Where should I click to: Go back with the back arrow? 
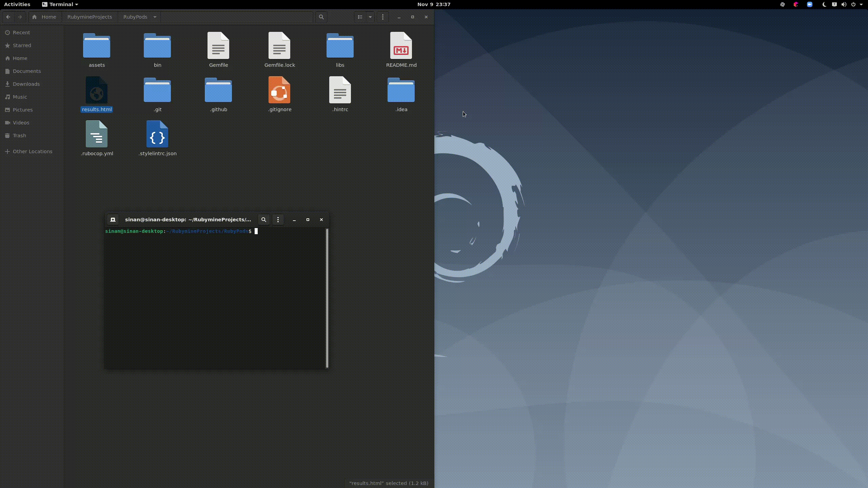click(x=8, y=17)
